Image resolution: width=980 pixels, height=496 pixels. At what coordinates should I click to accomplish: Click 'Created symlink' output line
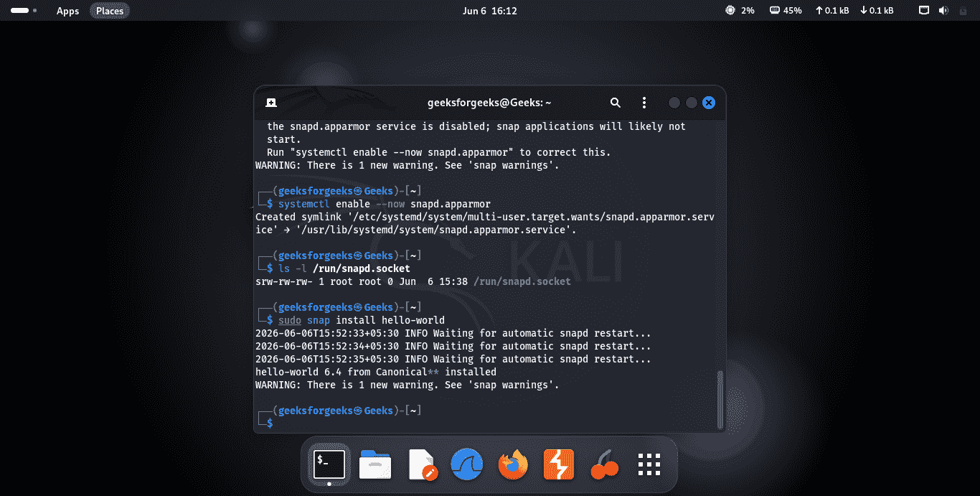coord(485,223)
